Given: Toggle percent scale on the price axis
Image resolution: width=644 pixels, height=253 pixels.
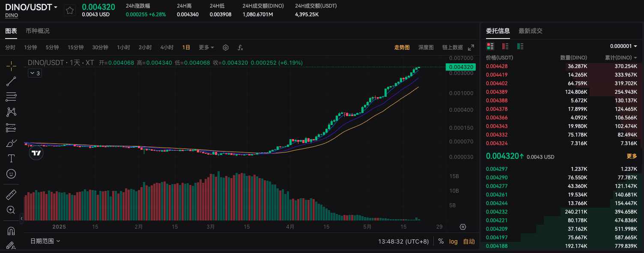Looking at the screenshot, I should click(x=441, y=241).
